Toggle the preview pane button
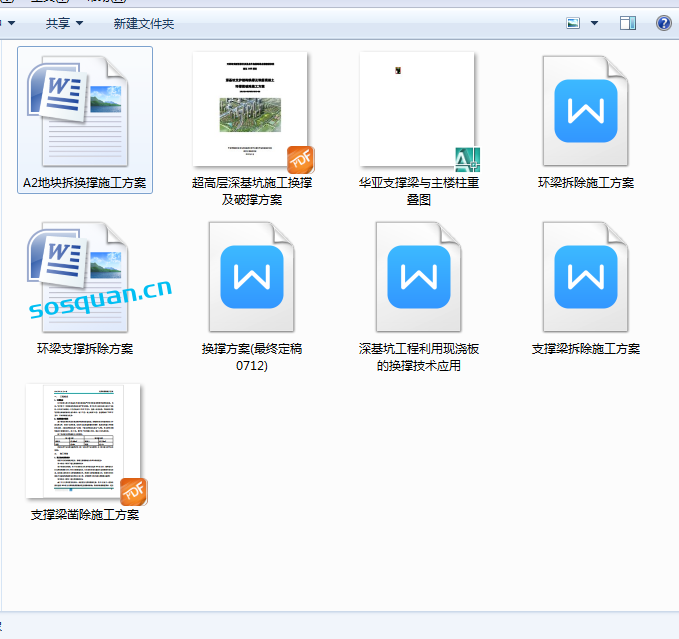 coord(628,23)
